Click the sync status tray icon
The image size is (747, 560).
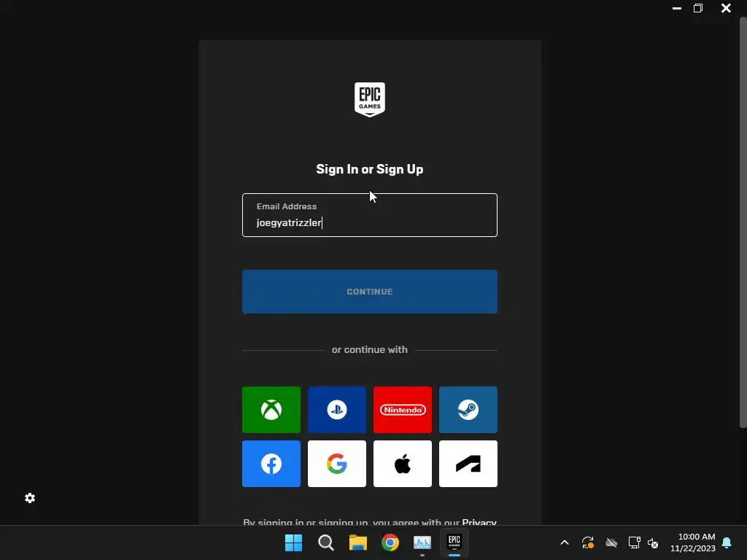coord(588,542)
